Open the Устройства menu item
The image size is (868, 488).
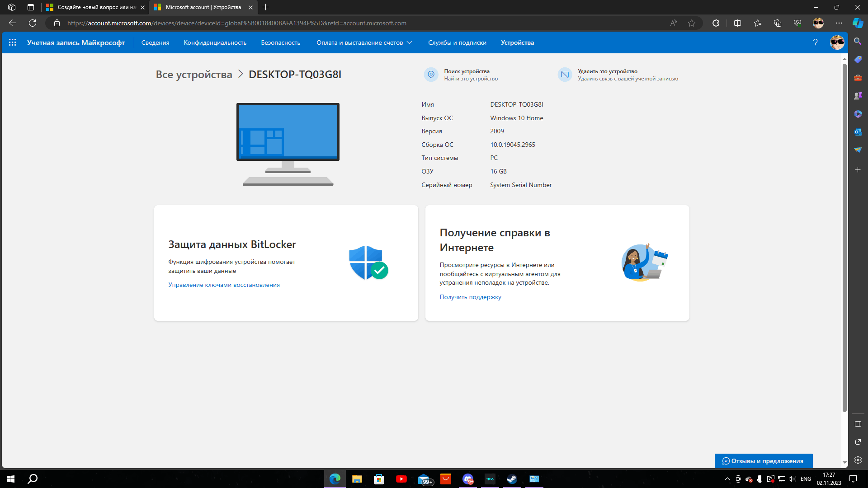pos(517,42)
